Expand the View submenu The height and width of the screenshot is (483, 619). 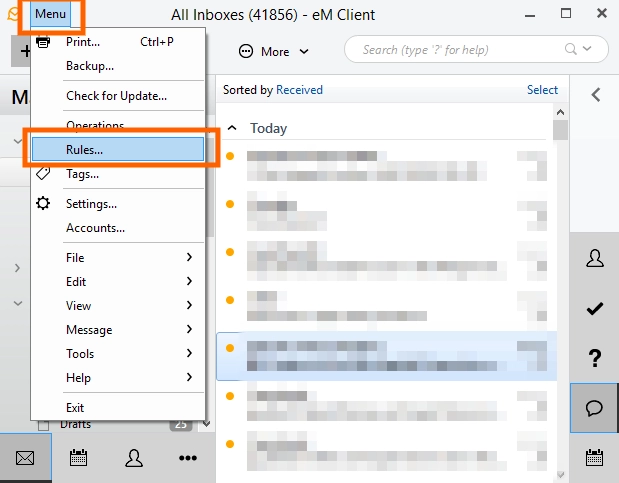coord(118,306)
